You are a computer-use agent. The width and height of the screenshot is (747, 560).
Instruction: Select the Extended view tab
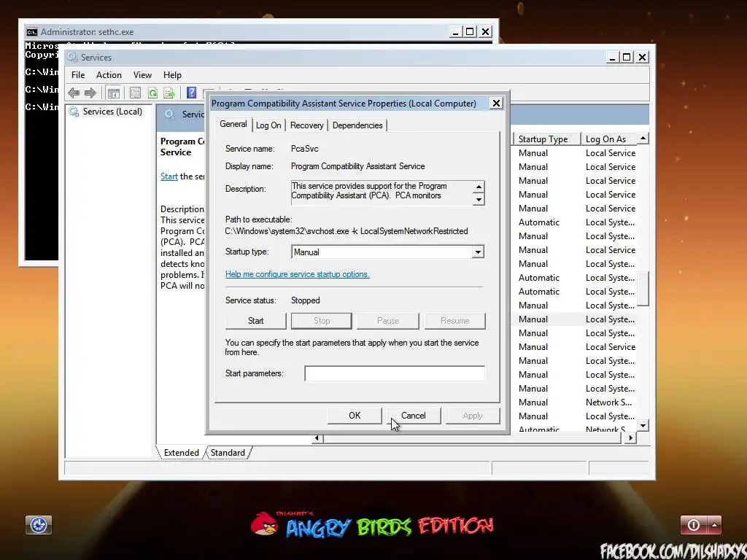[x=182, y=452]
